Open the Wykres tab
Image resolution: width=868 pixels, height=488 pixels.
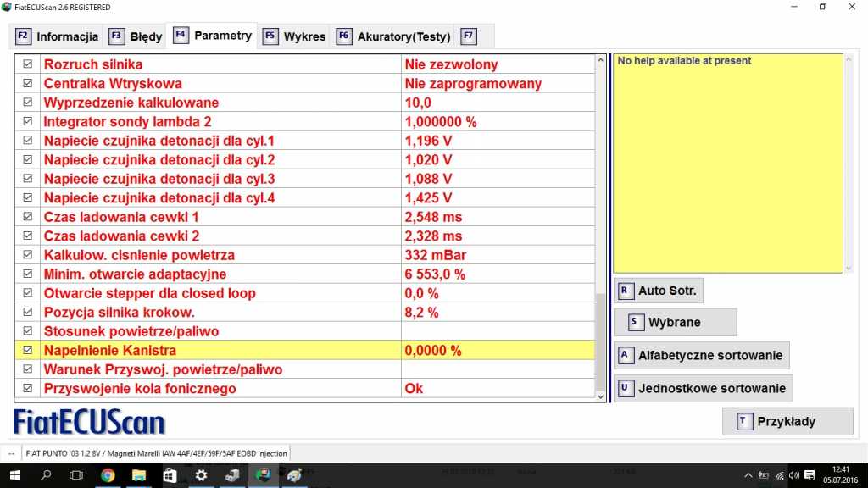pyautogui.click(x=293, y=36)
